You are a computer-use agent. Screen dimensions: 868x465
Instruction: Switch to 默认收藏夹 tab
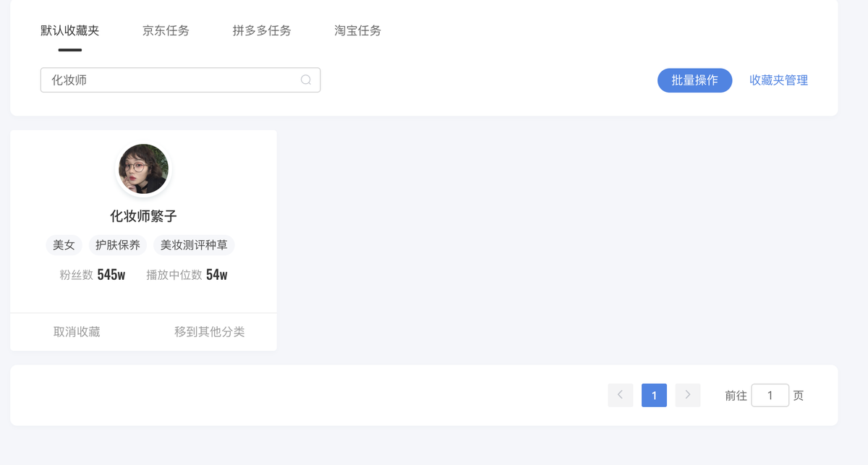(x=70, y=30)
